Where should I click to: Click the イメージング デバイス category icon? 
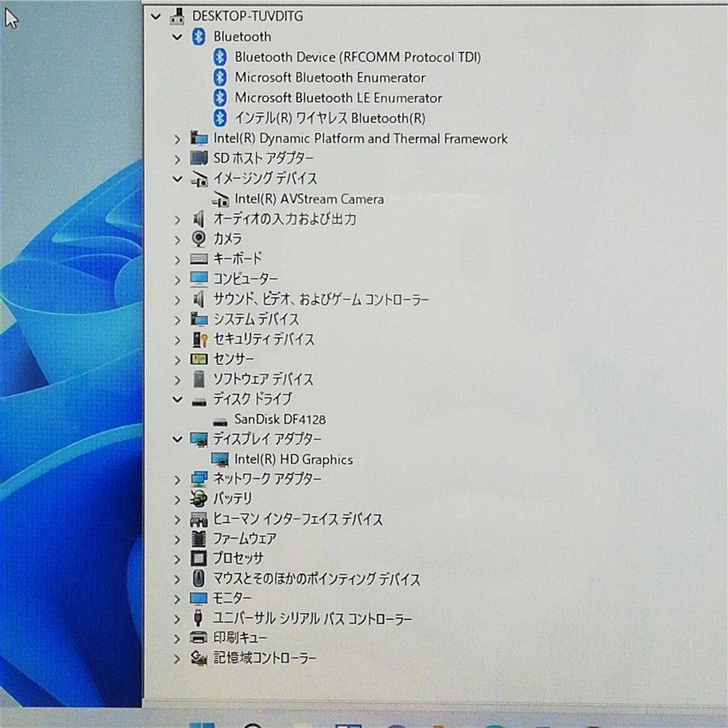[199, 179]
